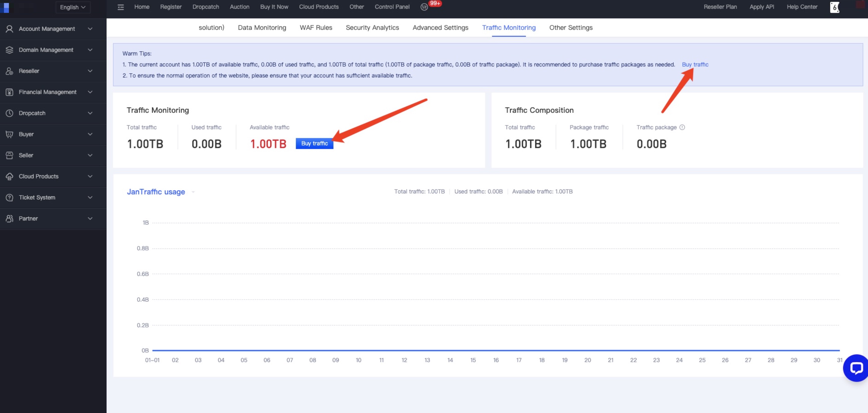Screen dimensions: 868x413
Task: Open Auction in top navigation
Action: (x=240, y=7)
